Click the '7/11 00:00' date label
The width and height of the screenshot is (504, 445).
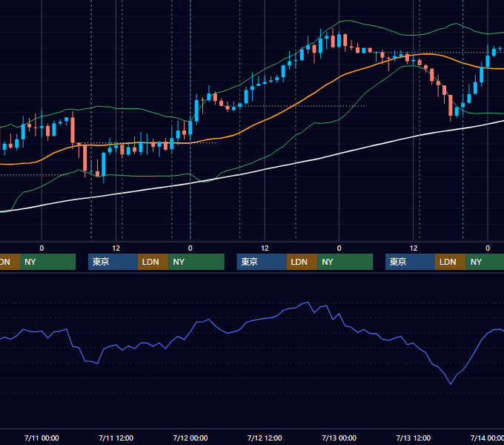[42, 438]
